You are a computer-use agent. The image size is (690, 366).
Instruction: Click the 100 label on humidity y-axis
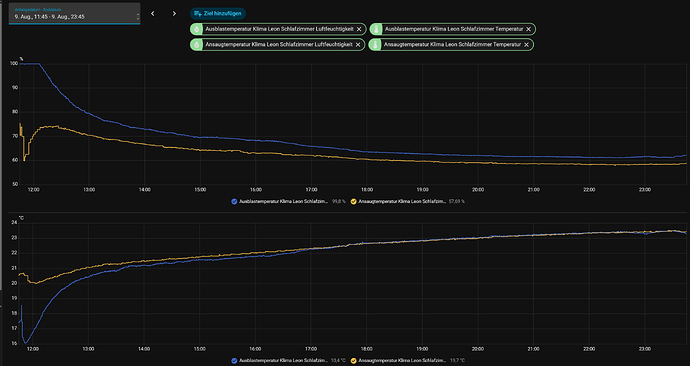click(14, 63)
